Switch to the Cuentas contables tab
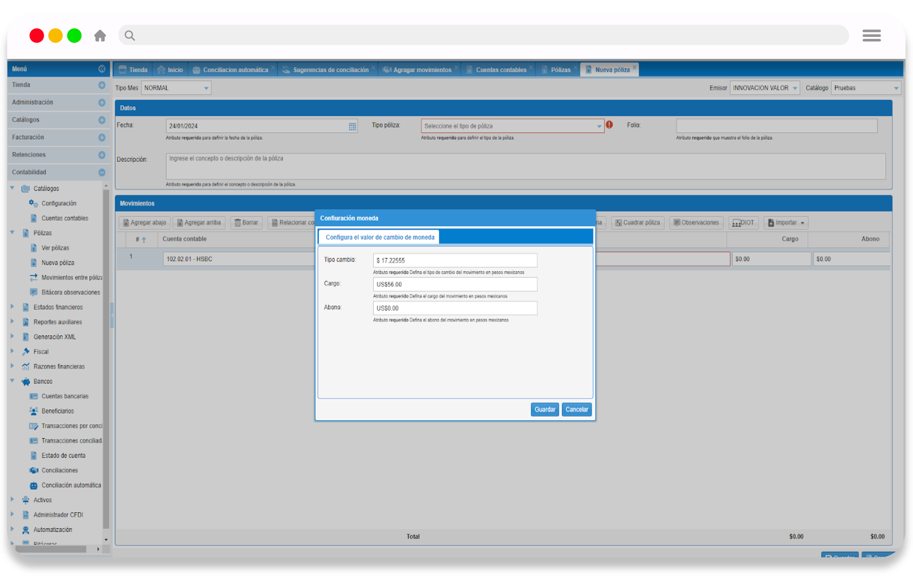 click(x=500, y=70)
